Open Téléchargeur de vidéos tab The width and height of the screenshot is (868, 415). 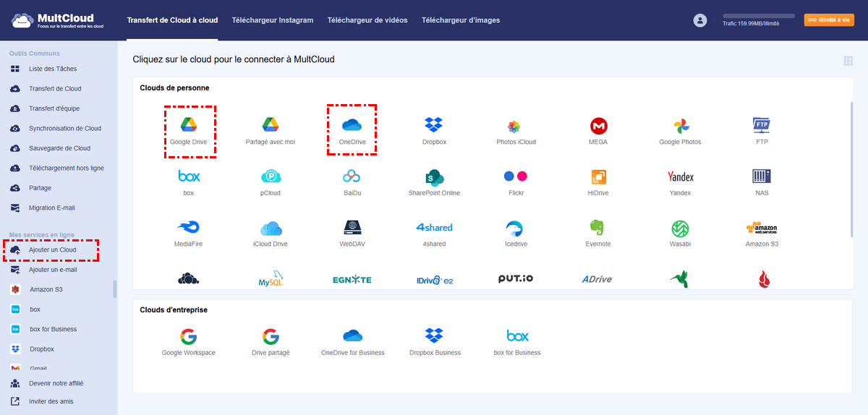(367, 20)
